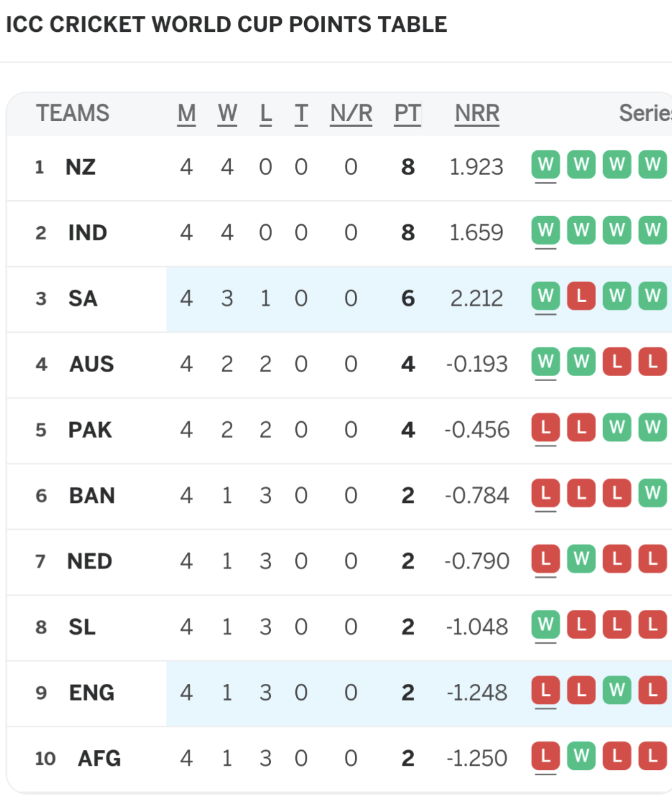Click IND's first green W result badge

[x=546, y=230]
